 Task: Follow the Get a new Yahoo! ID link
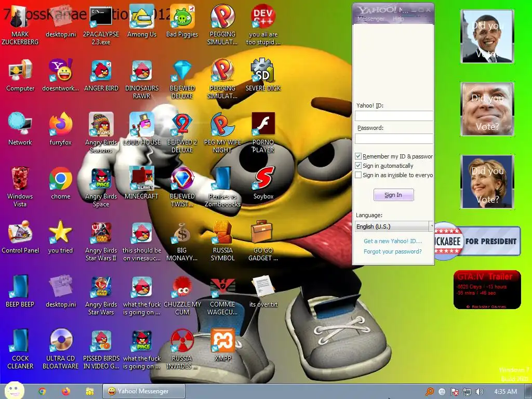(393, 241)
